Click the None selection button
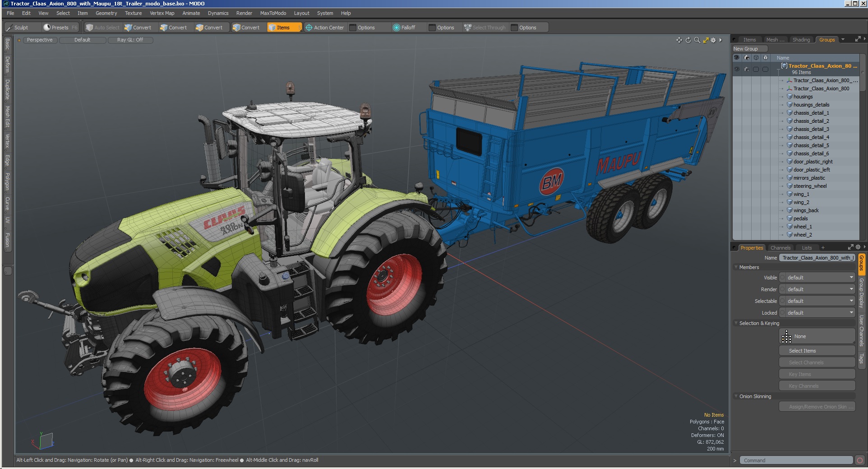The height and width of the screenshot is (469, 868). tap(817, 336)
